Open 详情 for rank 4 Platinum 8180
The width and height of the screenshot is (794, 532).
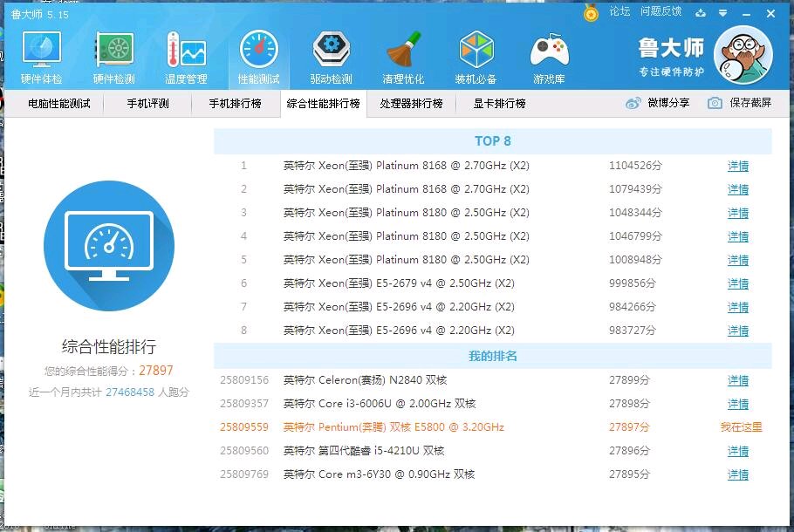pyautogui.click(x=738, y=237)
